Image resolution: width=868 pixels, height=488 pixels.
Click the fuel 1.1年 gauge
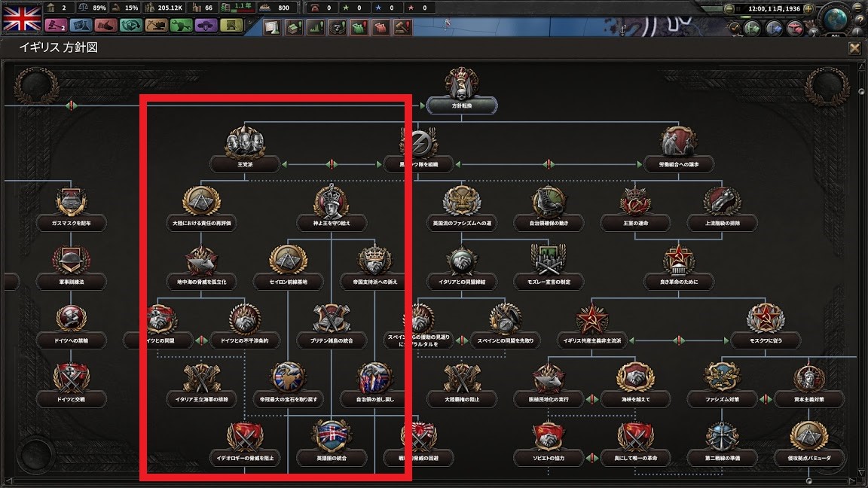coord(237,8)
